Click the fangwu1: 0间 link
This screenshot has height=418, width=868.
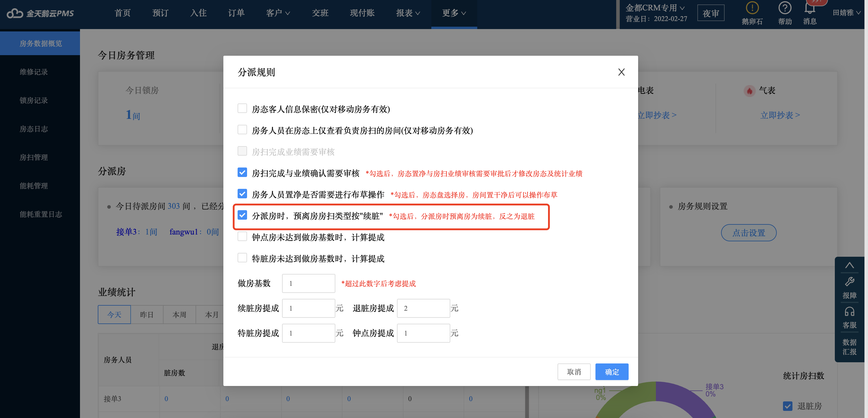(194, 232)
